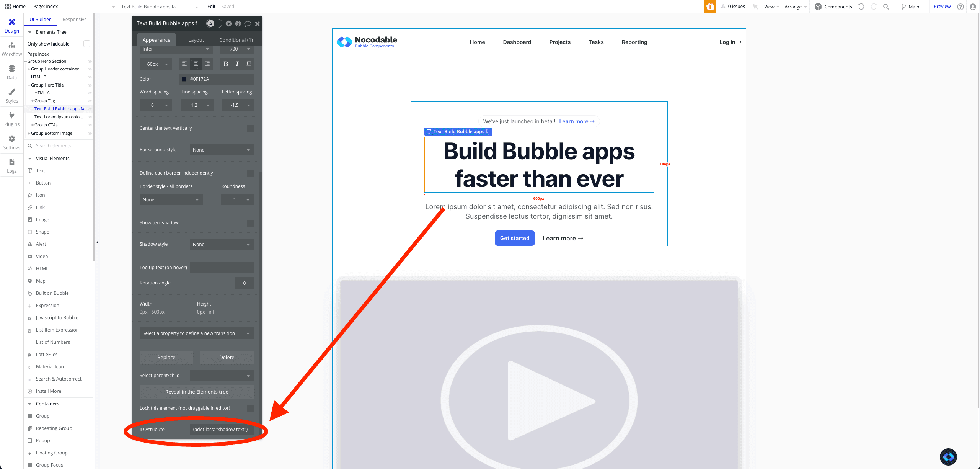The width and height of the screenshot is (980, 469).
Task: Collapse the left panel arrow
Action: [x=98, y=242]
